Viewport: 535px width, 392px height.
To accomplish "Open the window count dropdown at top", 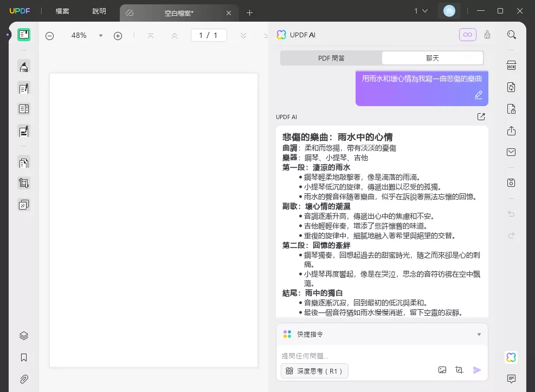I will point(421,11).
